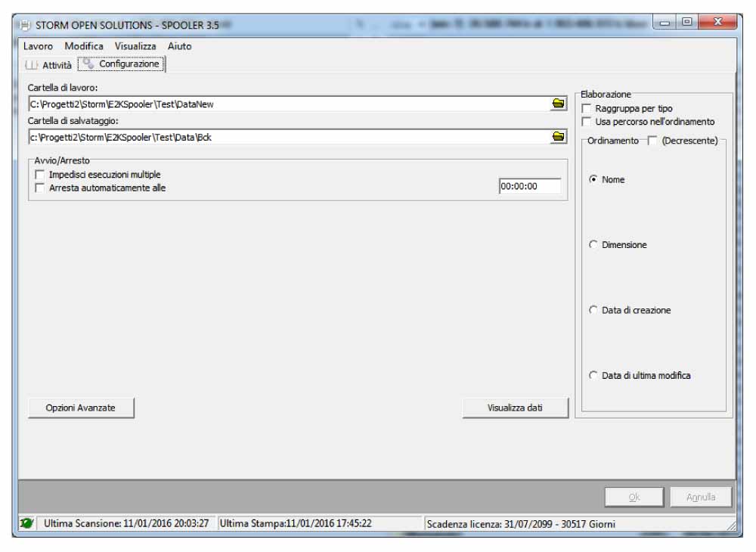Focus the Cartella di salvataggio path field
The width and height of the screenshot is (756, 552).
coord(290,137)
